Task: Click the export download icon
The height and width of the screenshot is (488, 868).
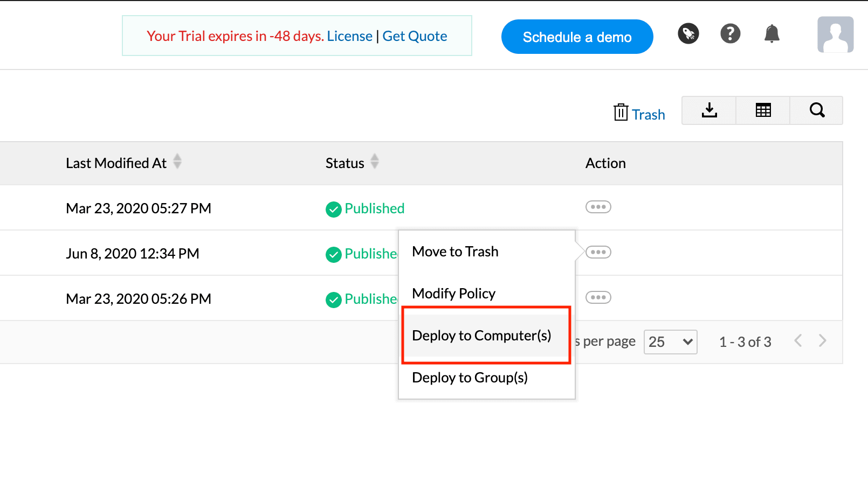Action: pos(709,110)
